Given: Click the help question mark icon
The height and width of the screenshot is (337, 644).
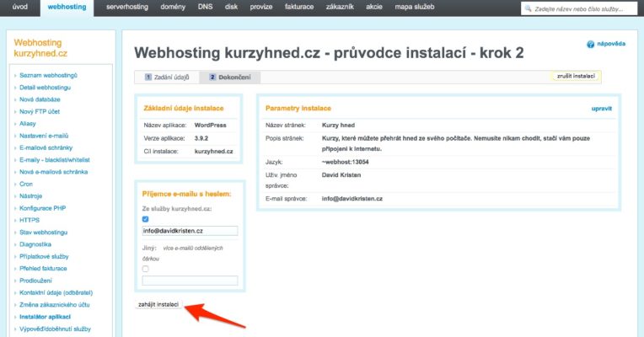Looking at the screenshot, I should 590,45.
